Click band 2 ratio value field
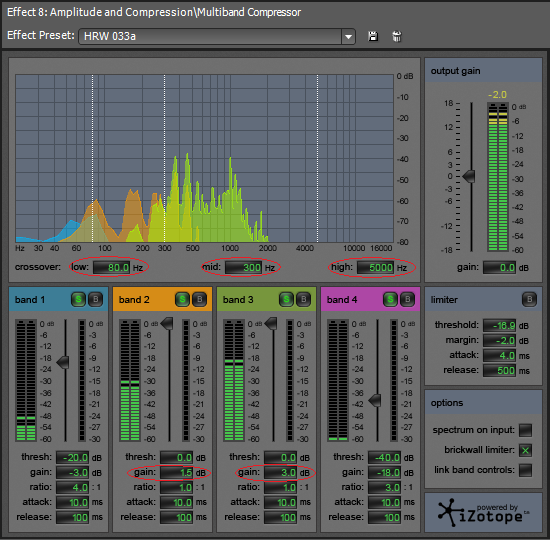Image resolution: width=550 pixels, height=540 pixels. [x=176, y=487]
